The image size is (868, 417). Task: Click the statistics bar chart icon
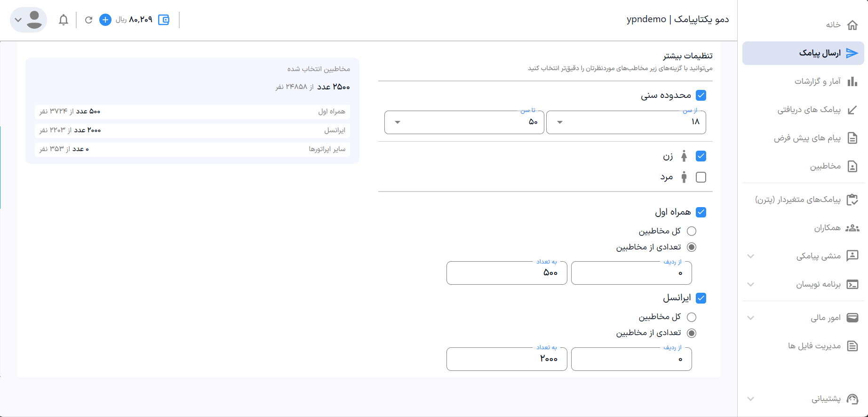[852, 81]
